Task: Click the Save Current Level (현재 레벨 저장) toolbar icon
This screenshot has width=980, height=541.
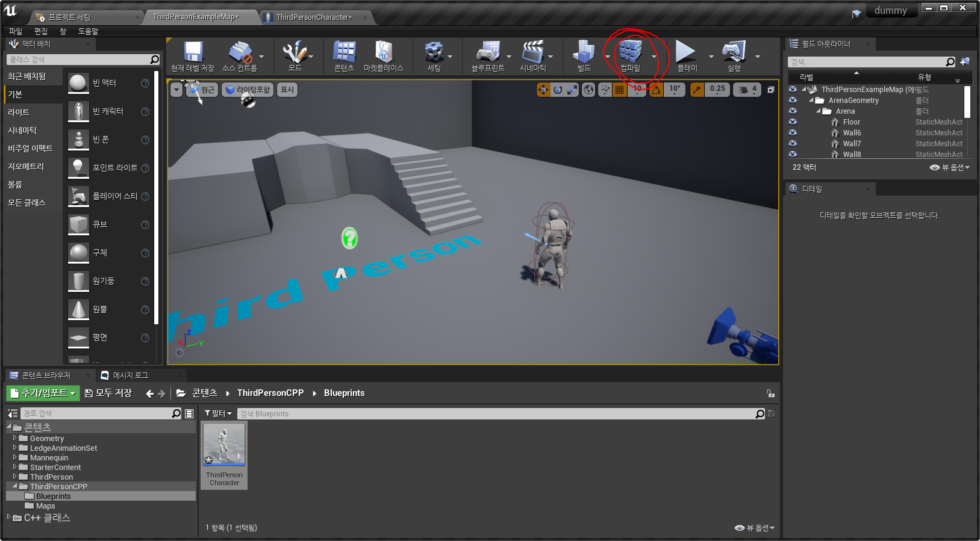Action: [x=193, y=56]
